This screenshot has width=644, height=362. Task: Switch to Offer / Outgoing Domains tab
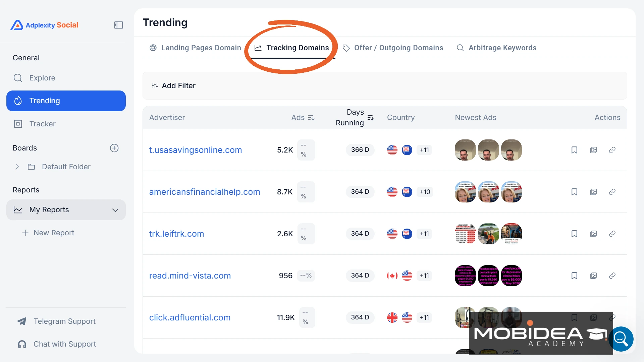tap(393, 48)
